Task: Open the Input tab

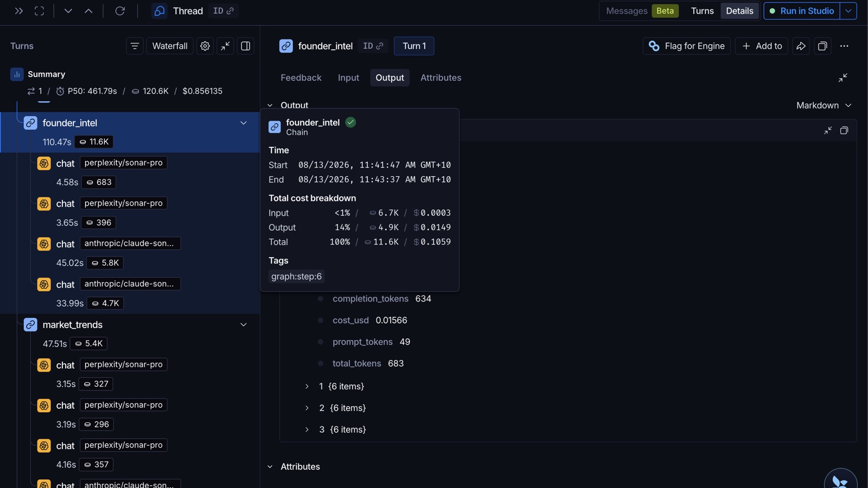Action: 348,78
